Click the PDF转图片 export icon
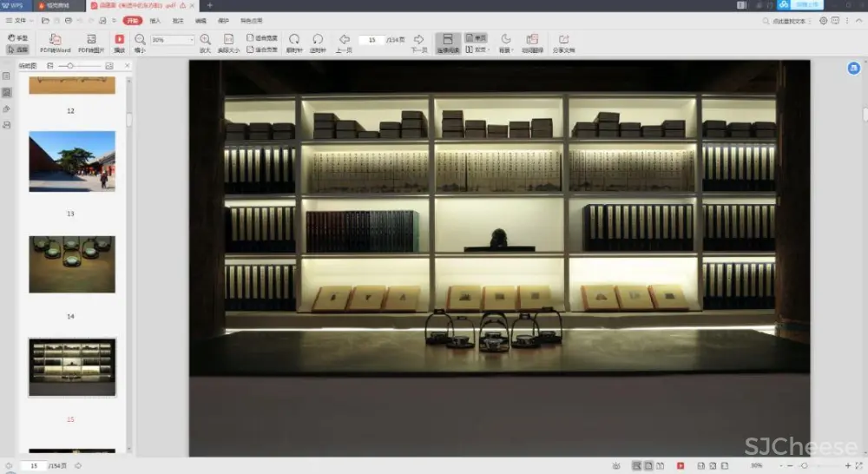 click(90, 40)
